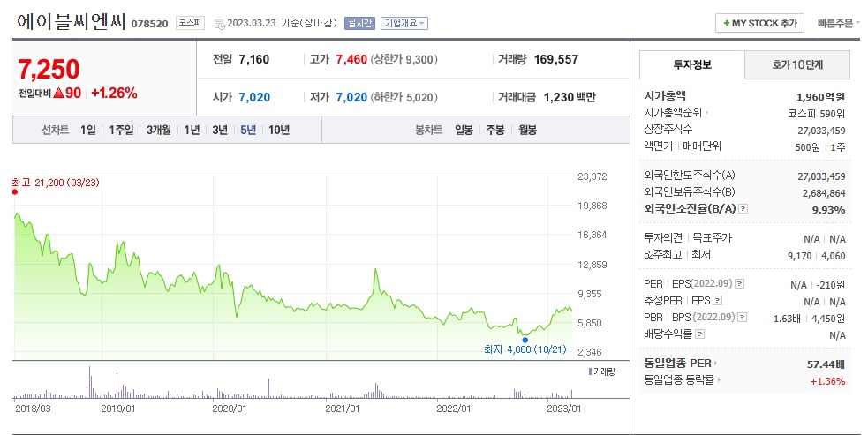Switch to the 호가10단계 tab
Screen dimensions: 868x435
tap(797, 64)
